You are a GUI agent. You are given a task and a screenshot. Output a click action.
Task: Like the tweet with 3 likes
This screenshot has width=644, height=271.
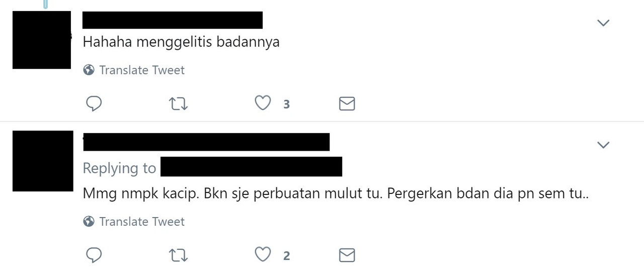[262, 103]
